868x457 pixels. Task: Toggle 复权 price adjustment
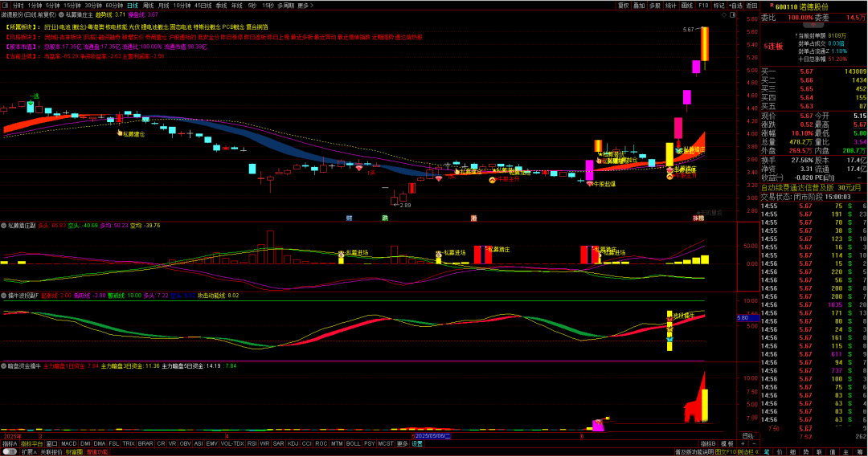coord(624,5)
